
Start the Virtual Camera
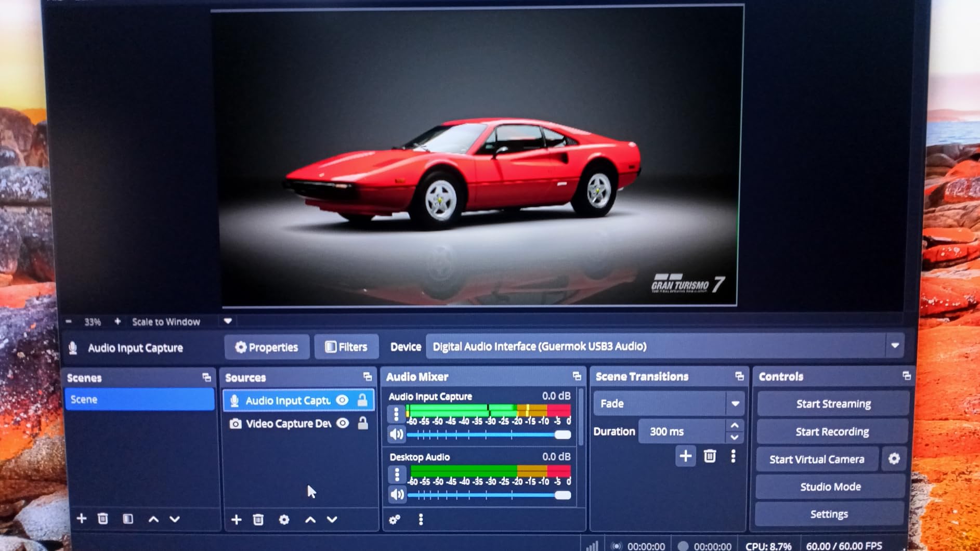click(x=817, y=459)
